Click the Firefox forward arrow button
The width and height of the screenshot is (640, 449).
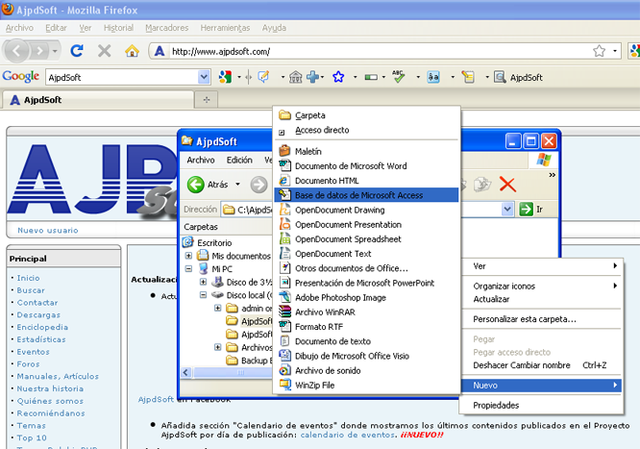pyautogui.click(x=40, y=51)
